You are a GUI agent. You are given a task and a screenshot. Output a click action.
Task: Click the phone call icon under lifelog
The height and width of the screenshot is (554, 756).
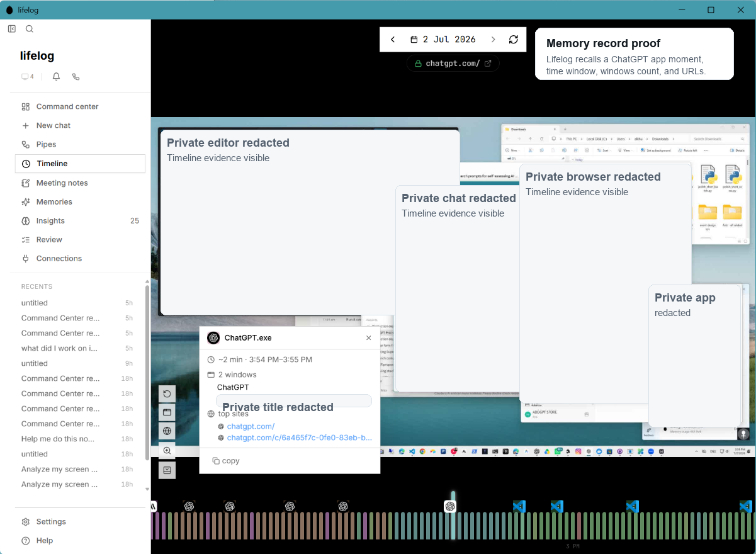76,77
